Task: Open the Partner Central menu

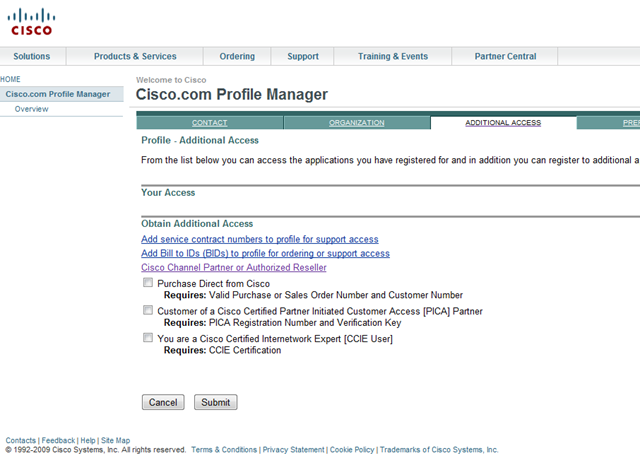Action: point(505,56)
